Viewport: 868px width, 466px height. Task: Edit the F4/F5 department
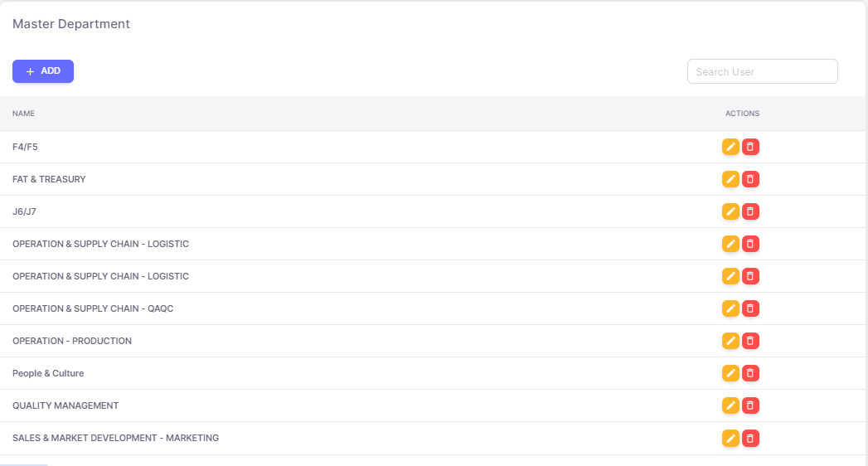coord(730,147)
